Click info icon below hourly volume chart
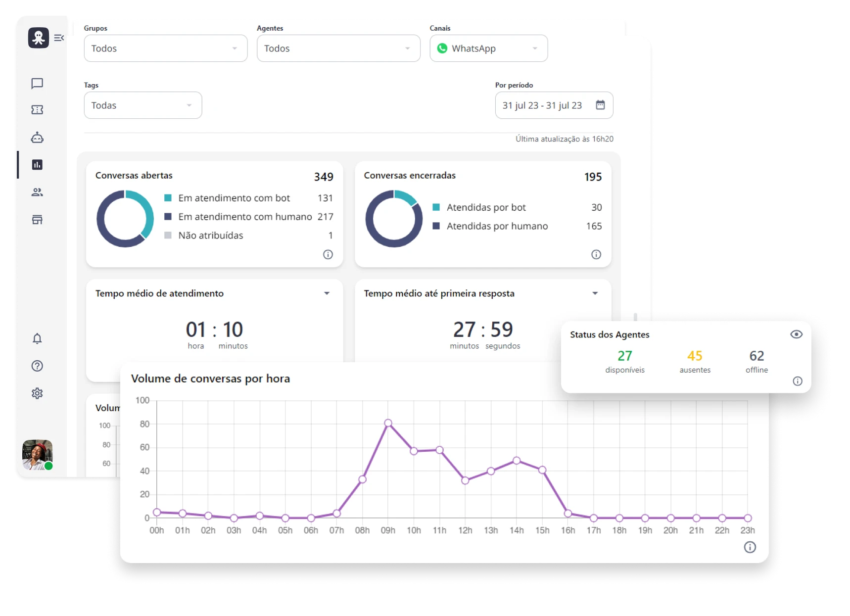 coord(750,547)
